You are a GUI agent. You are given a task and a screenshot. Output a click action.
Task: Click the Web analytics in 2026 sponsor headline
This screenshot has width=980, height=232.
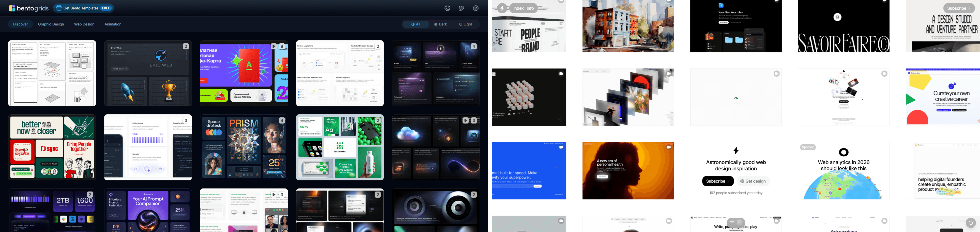[x=844, y=165]
